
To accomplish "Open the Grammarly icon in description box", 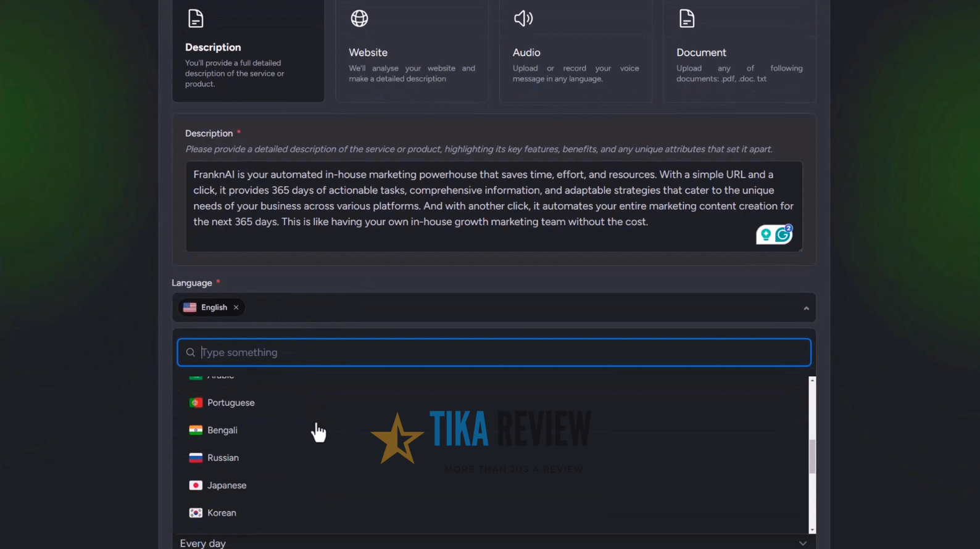I will pos(784,234).
